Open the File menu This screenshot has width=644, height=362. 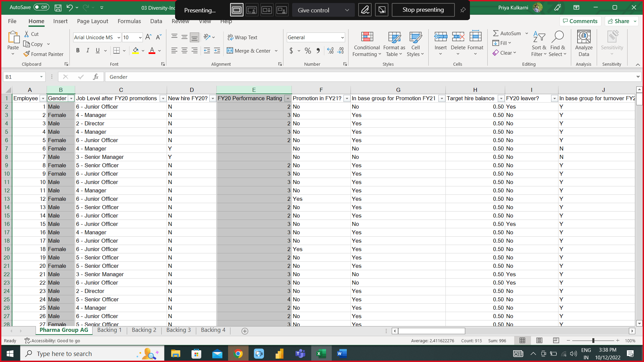coord(12,21)
